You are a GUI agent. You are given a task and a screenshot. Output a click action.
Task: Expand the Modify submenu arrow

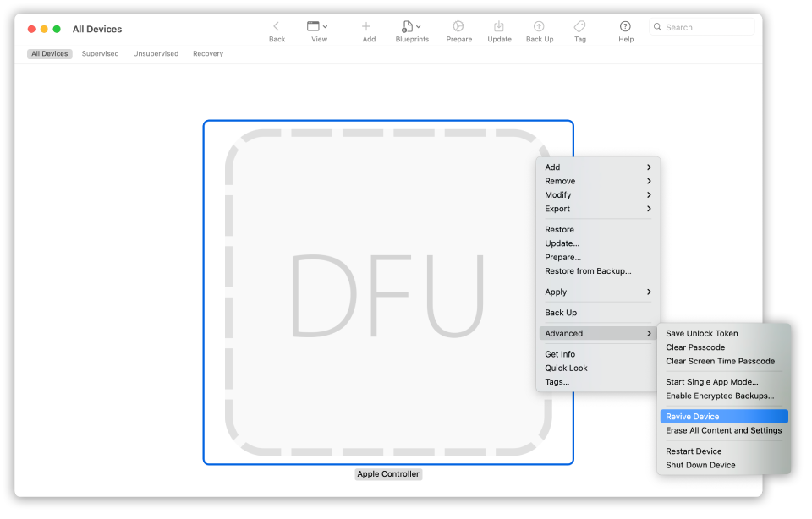click(x=650, y=194)
